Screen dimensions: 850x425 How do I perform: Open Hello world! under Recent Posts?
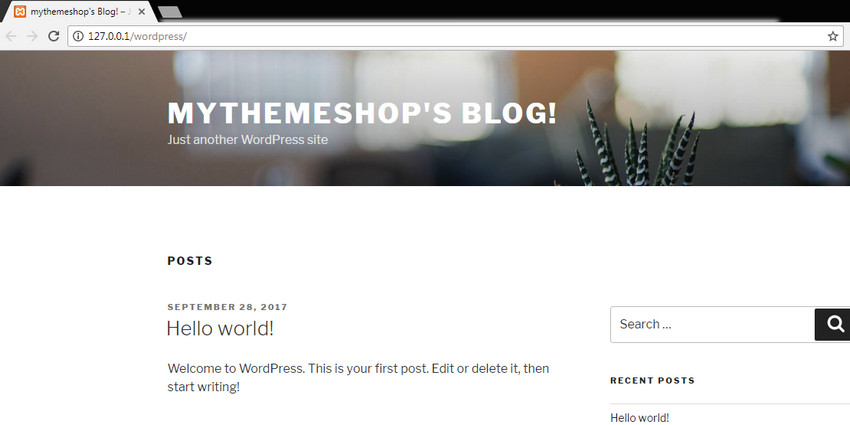click(x=640, y=417)
